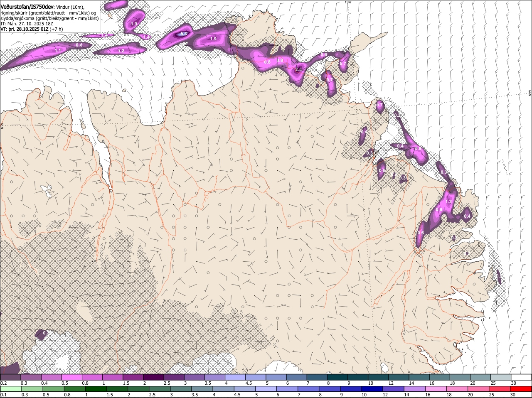
Task: Pick the light lavender 4 snow legend swatch
Action: [236, 377]
